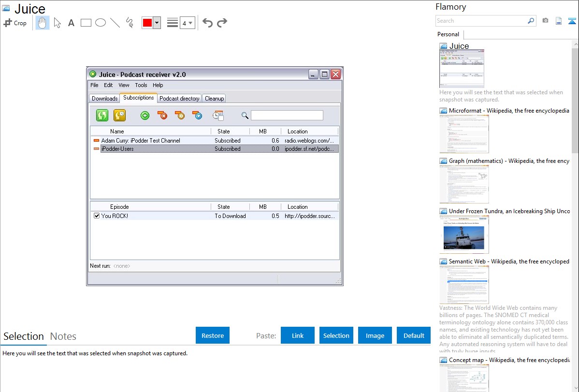Select the iPodder-Users subscription row
The height and width of the screenshot is (392, 579).
[215, 148]
